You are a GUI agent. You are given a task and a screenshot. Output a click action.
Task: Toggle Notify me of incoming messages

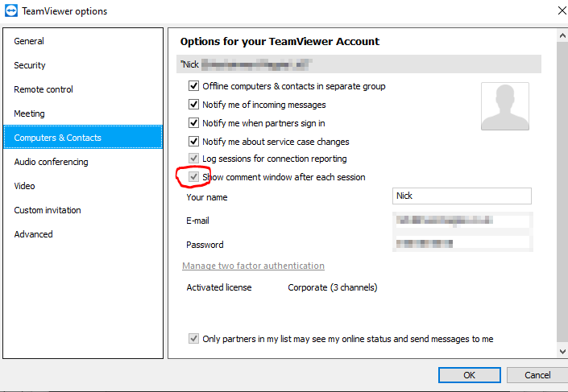tap(194, 105)
